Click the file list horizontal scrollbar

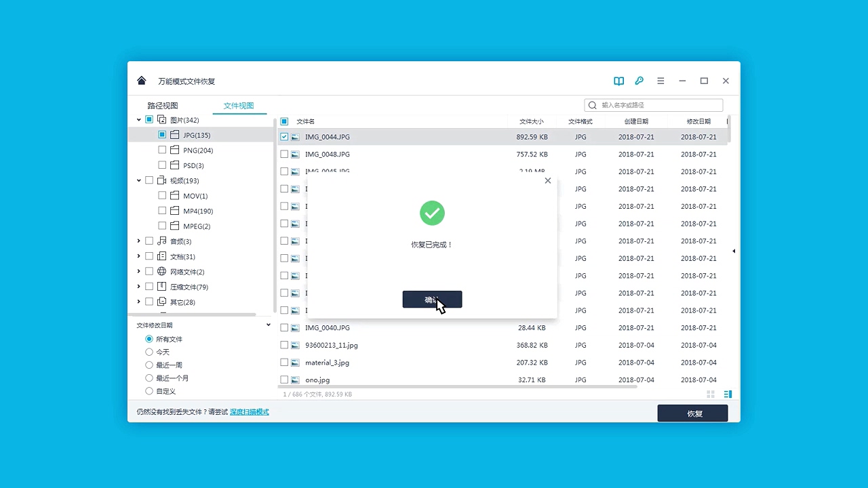pos(458,386)
